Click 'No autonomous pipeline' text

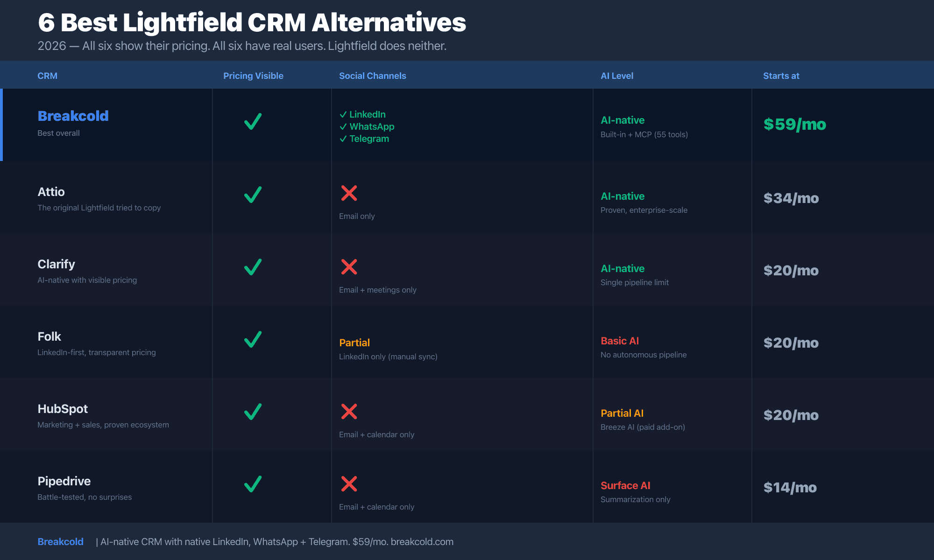(x=644, y=355)
